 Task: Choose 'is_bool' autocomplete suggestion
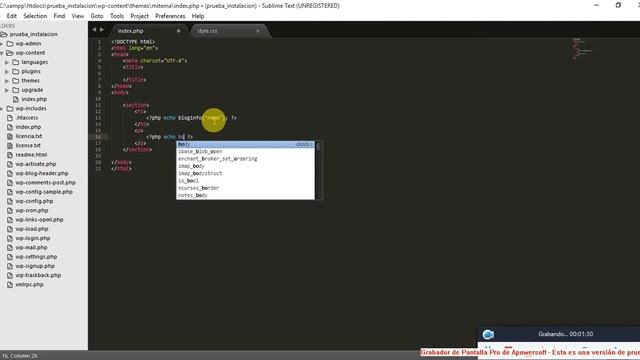click(x=245, y=181)
